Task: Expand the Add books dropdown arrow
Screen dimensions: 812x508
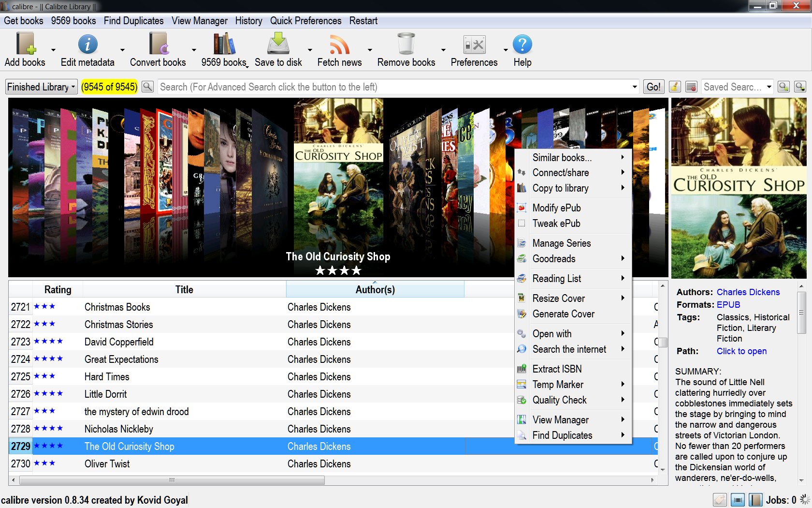Action: click(53, 50)
